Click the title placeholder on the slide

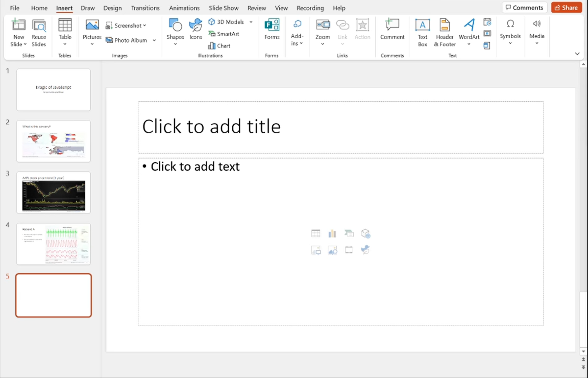pos(340,127)
